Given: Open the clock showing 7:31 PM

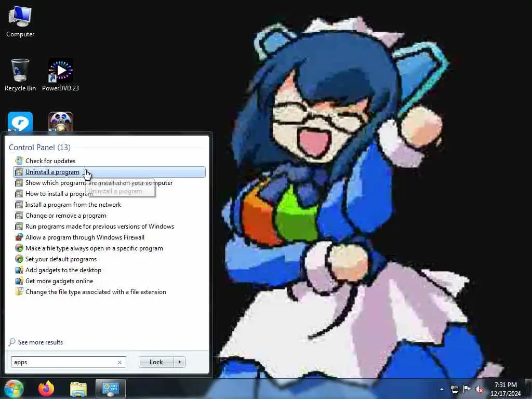Looking at the screenshot, I should 506,389.
